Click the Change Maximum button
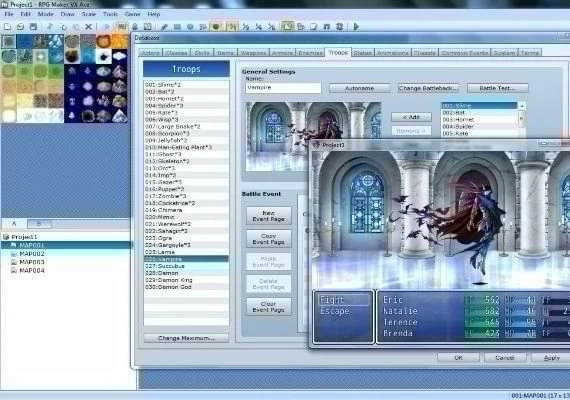The width and height of the screenshot is (570, 400). [x=186, y=338]
